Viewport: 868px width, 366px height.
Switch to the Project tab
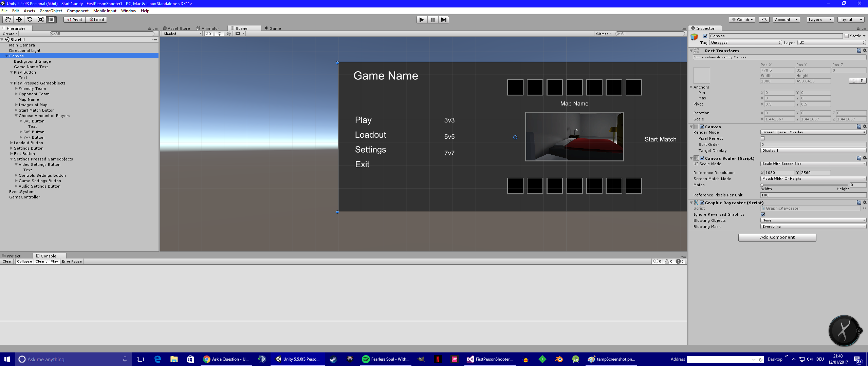click(x=11, y=256)
